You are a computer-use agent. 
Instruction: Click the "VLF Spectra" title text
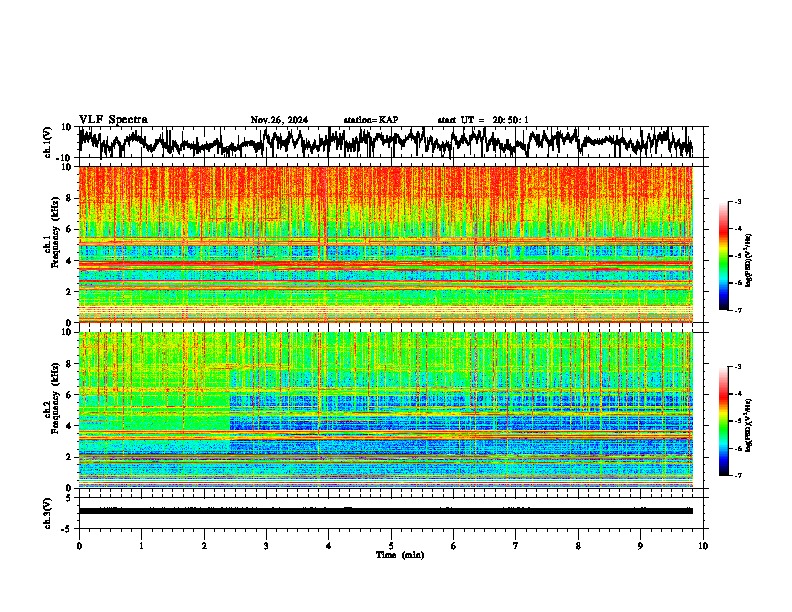point(113,120)
